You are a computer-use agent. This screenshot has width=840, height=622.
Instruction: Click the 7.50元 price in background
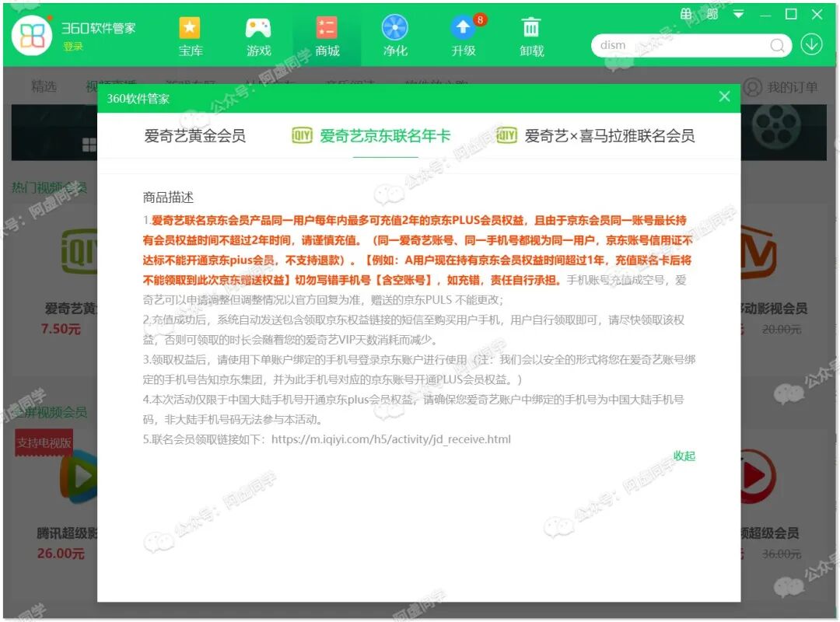tap(61, 329)
